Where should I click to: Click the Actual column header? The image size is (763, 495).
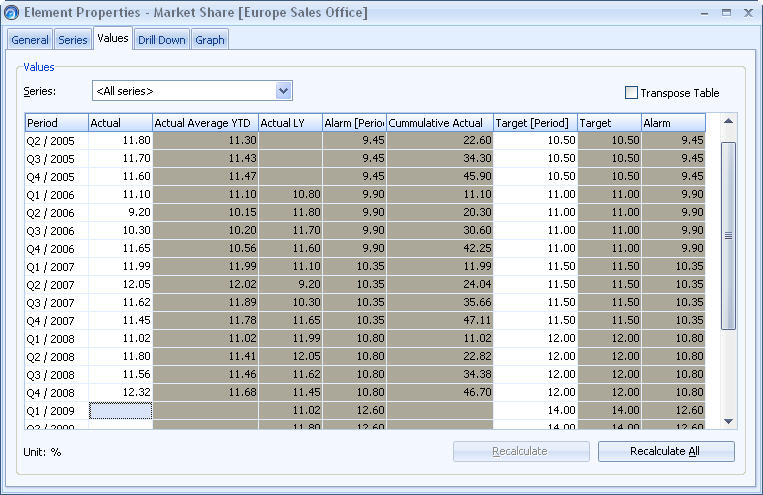click(x=121, y=123)
